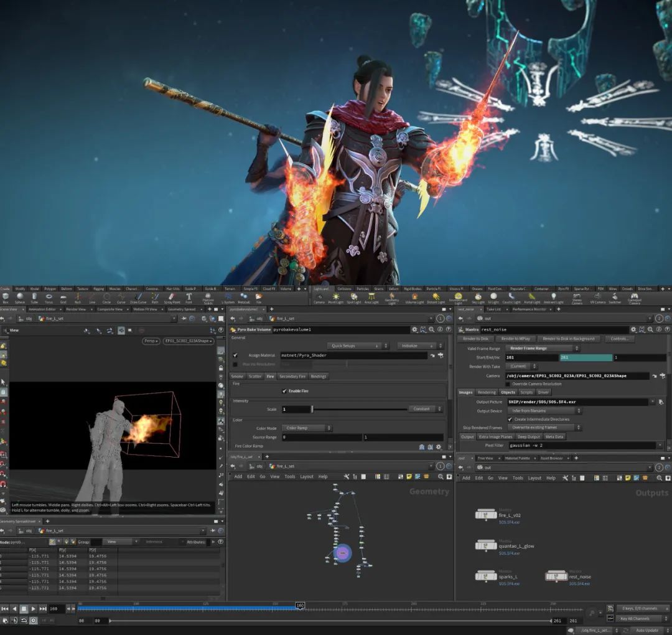
Task: Switch to the Secondary Fire tab
Action: [292, 377]
